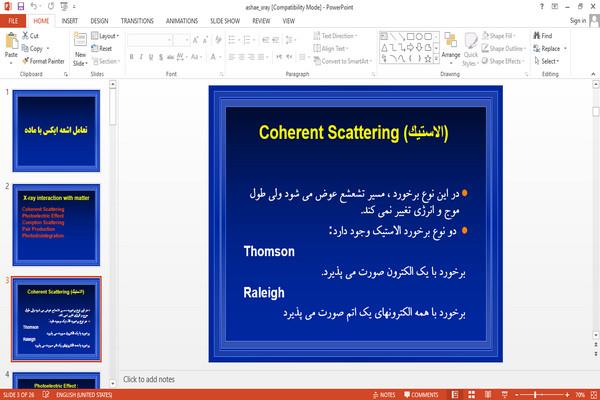Click Copy button

(x=33, y=48)
